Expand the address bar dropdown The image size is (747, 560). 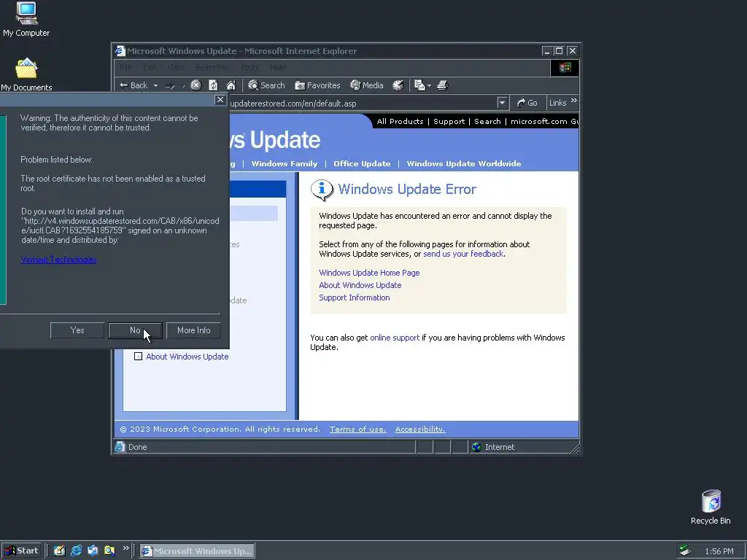[502, 103]
